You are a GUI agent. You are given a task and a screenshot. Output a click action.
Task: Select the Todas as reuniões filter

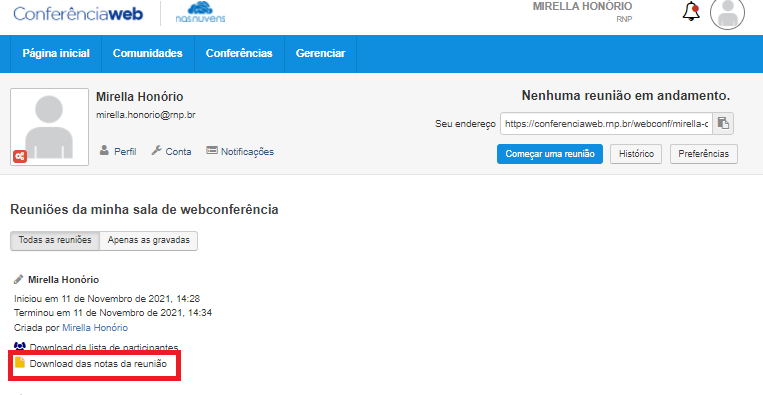[x=55, y=240]
